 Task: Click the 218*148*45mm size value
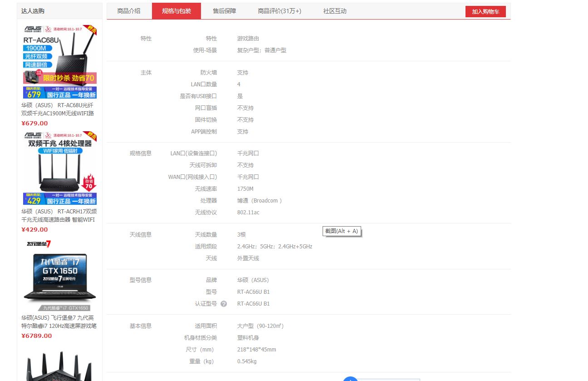pyautogui.click(x=257, y=350)
